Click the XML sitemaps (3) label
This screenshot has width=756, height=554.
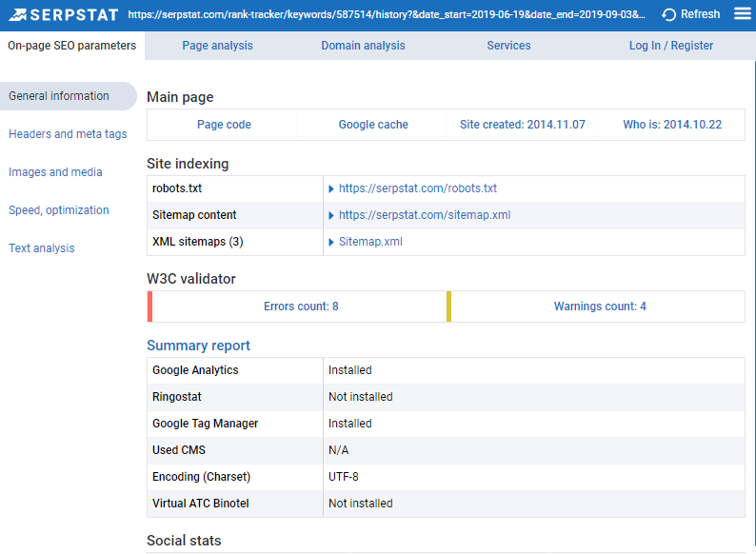point(198,242)
